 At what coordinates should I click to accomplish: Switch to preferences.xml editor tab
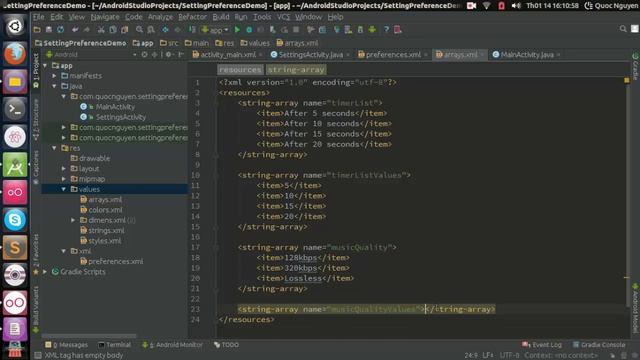pyautogui.click(x=392, y=55)
